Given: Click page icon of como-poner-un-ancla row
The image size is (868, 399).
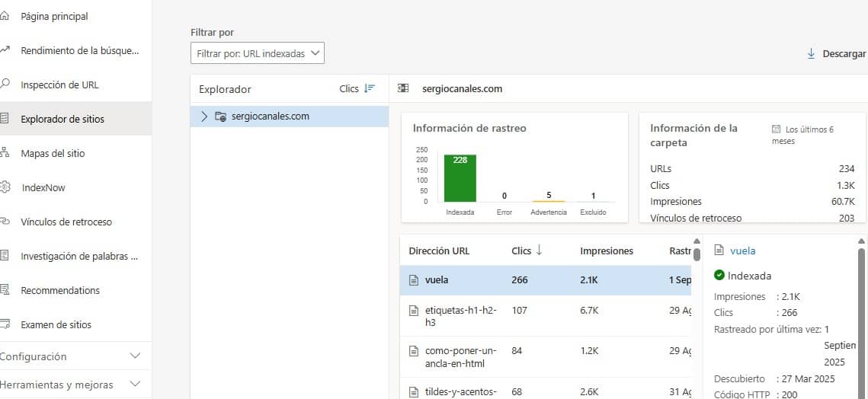Looking at the screenshot, I should pyautogui.click(x=414, y=351).
